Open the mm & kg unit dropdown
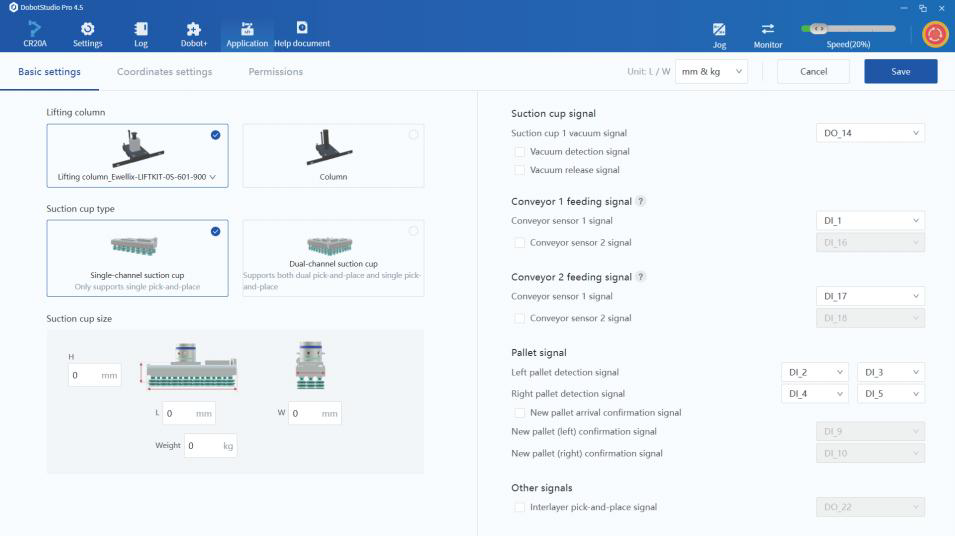Viewport: 955px width, 536px height. click(711, 71)
